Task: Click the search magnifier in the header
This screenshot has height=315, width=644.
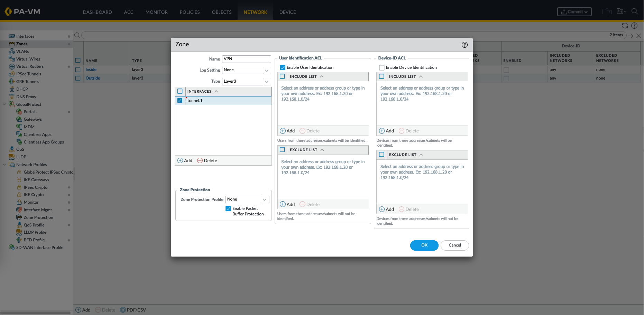Action: coord(634,11)
